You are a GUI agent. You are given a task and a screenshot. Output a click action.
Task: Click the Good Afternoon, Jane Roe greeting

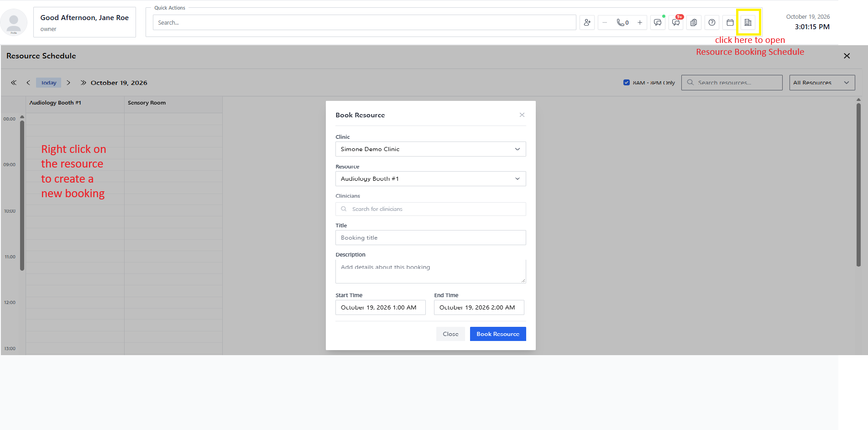(84, 17)
